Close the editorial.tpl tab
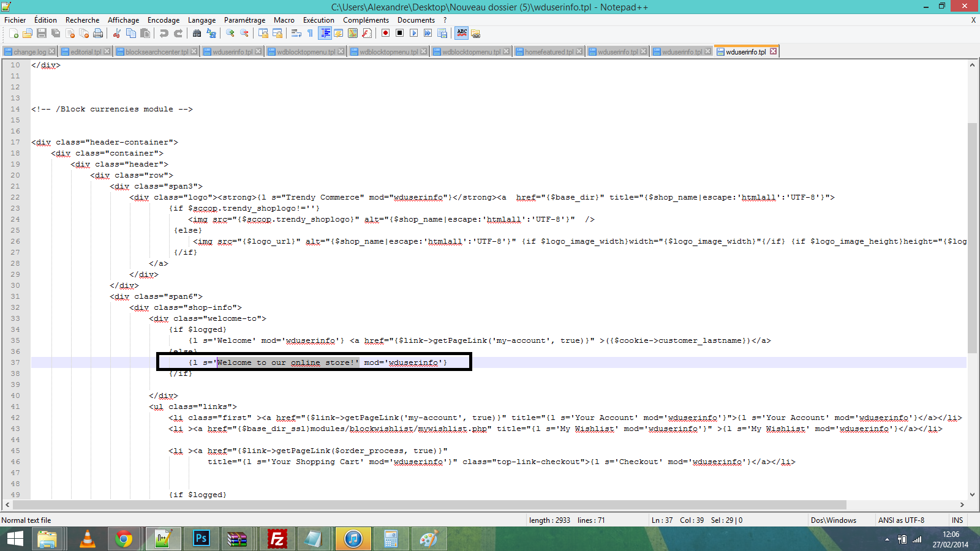Viewport: 980px width, 551px height. point(107,51)
